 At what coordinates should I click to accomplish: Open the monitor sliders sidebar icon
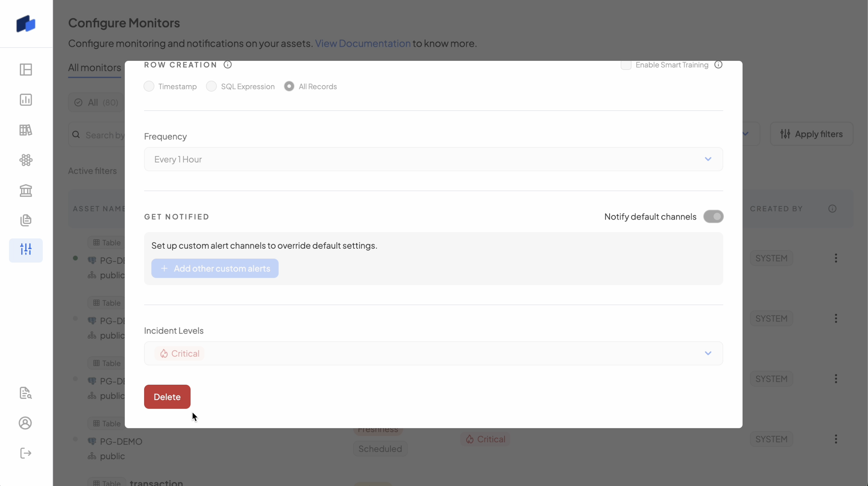[x=26, y=250]
